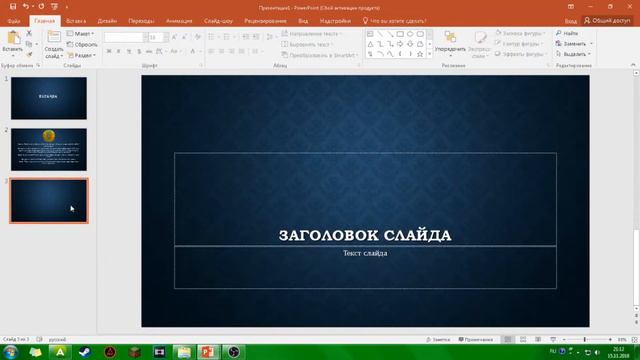Toggle italic formatting

(x=119, y=51)
